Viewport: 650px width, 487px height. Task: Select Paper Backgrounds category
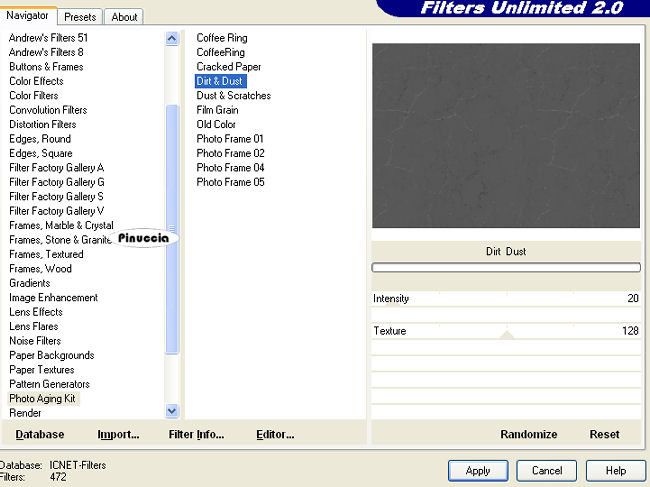[x=51, y=355]
